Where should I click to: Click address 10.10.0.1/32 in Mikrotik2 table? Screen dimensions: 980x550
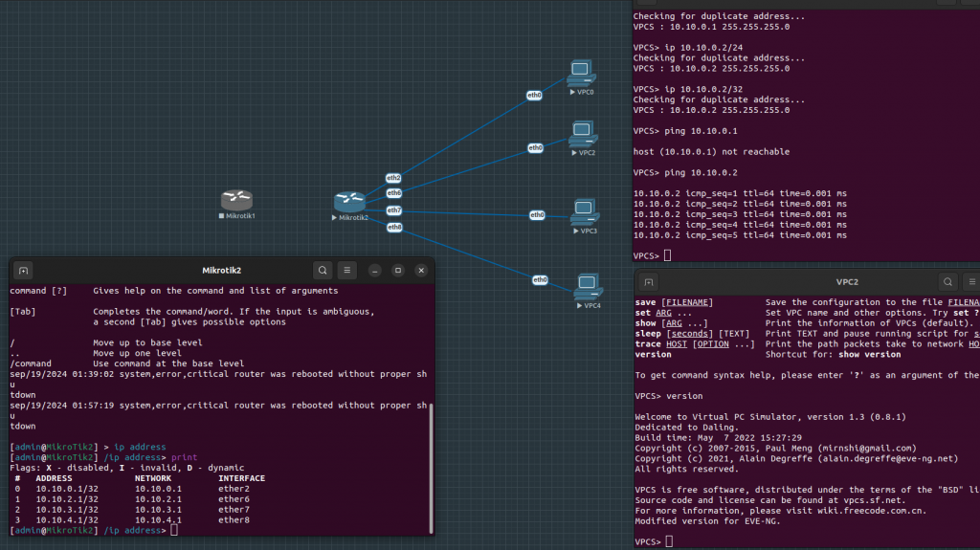point(67,489)
